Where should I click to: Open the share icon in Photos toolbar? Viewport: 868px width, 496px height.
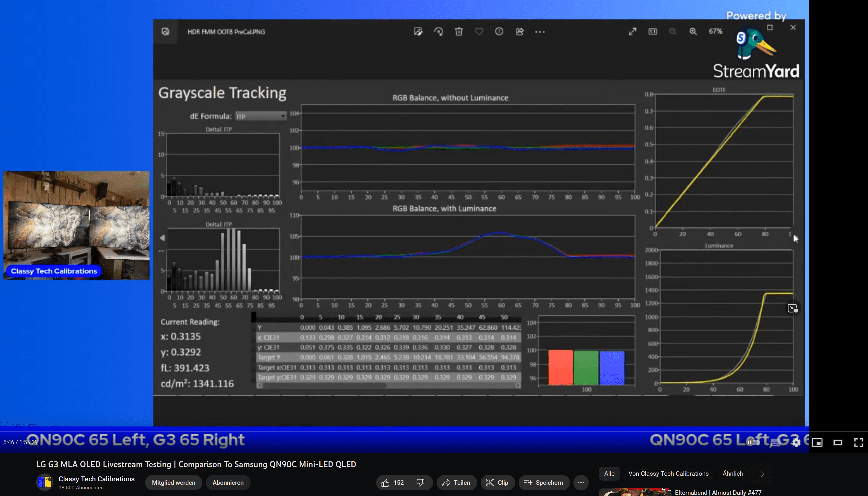pyautogui.click(x=520, y=32)
